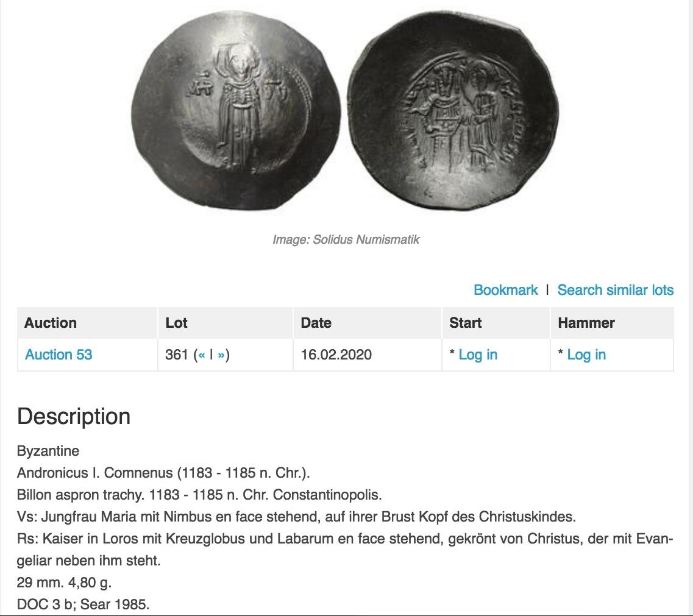Click the Andronicus I. Comnenus text line

coord(163,473)
